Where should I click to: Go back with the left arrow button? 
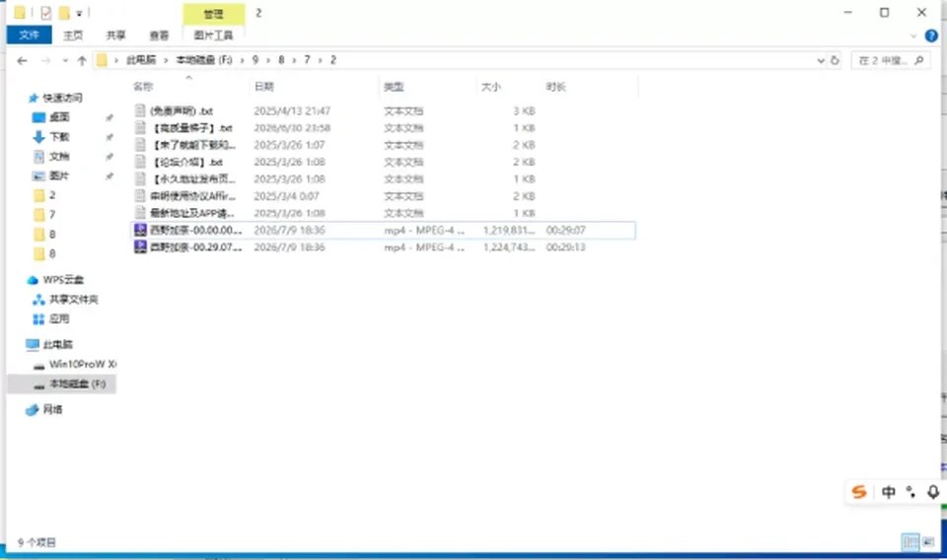(23, 60)
